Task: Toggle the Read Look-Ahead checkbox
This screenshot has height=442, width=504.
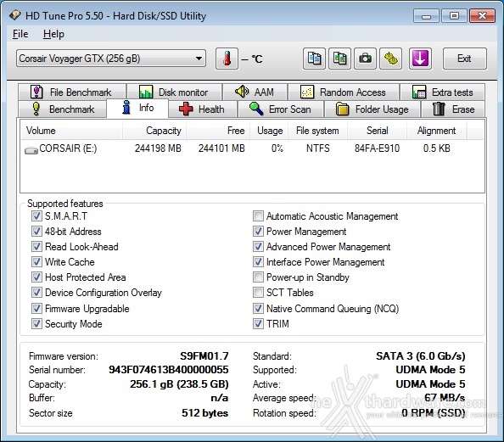Action: pyautogui.click(x=36, y=247)
